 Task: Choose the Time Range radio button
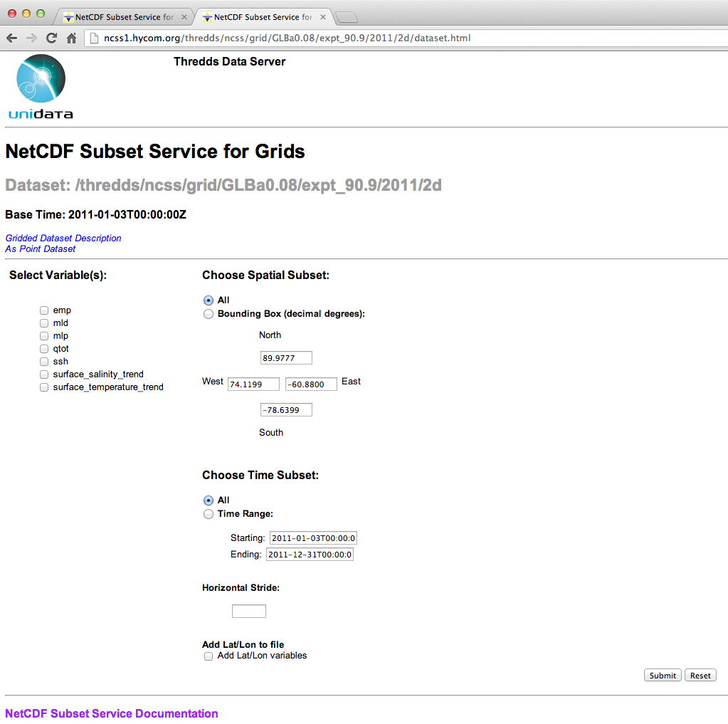click(209, 514)
